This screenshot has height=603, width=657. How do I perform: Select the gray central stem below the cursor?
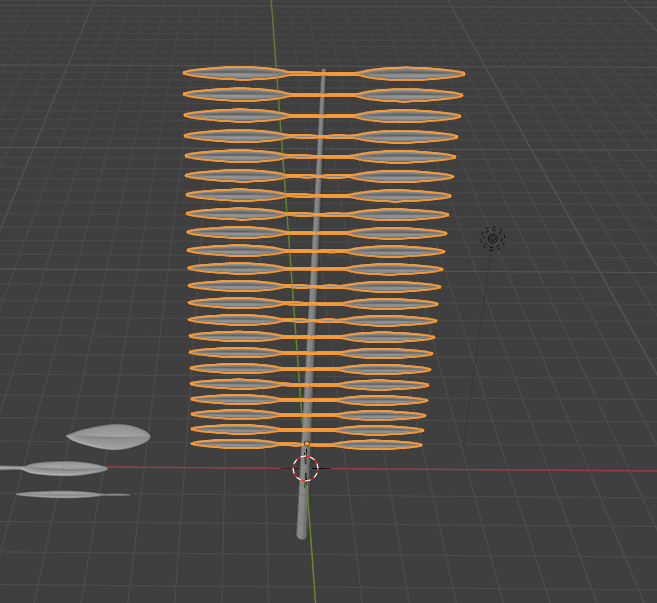pyautogui.click(x=303, y=505)
